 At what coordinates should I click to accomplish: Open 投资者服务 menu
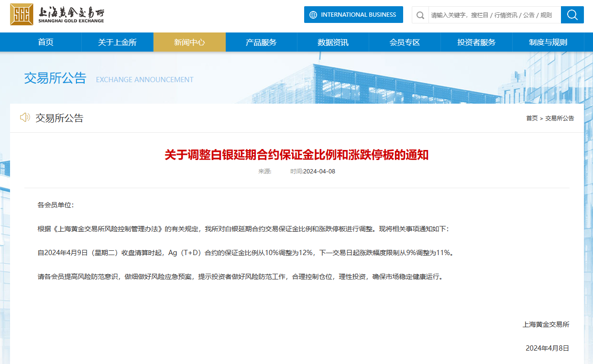pos(476,42)
